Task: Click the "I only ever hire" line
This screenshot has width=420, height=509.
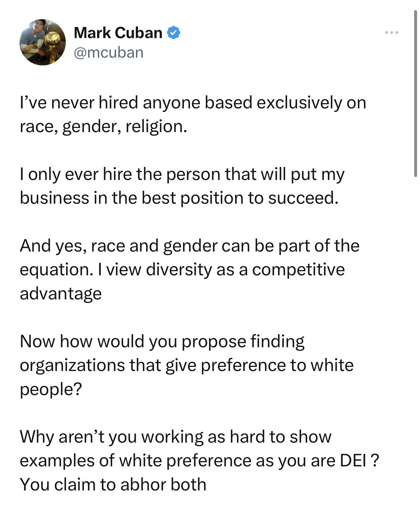Action: click(182, 174)
